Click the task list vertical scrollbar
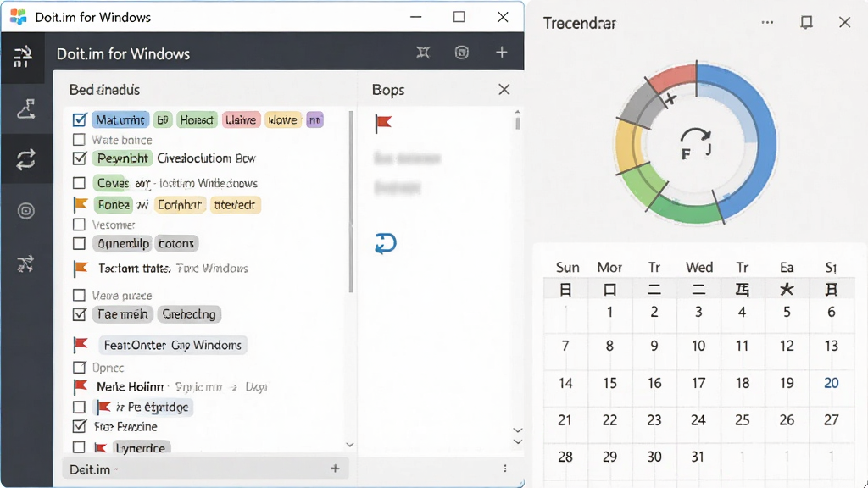The image size is (868, 488). pos(350,202)
